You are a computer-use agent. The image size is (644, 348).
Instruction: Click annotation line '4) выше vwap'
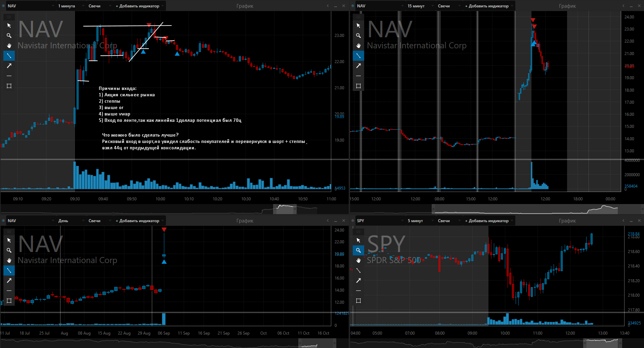point(115,114)
